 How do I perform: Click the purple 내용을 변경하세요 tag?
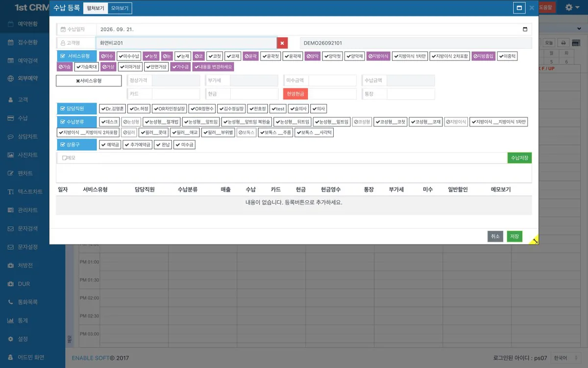pyautogui.click(x=213, y=67)
